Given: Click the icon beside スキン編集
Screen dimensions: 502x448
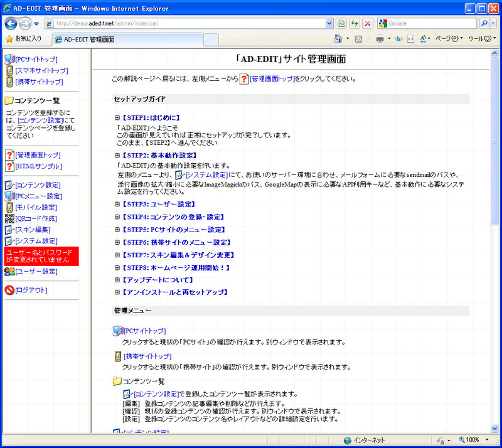Looking at the screenshot, I should (9, 230).
